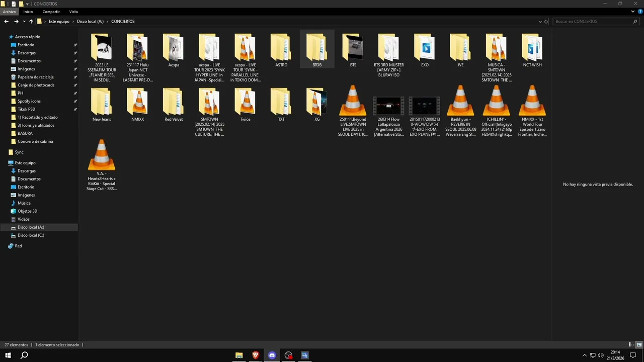Expand the chevron after Disco local (A:) in address bar

(x=107, y=22)
